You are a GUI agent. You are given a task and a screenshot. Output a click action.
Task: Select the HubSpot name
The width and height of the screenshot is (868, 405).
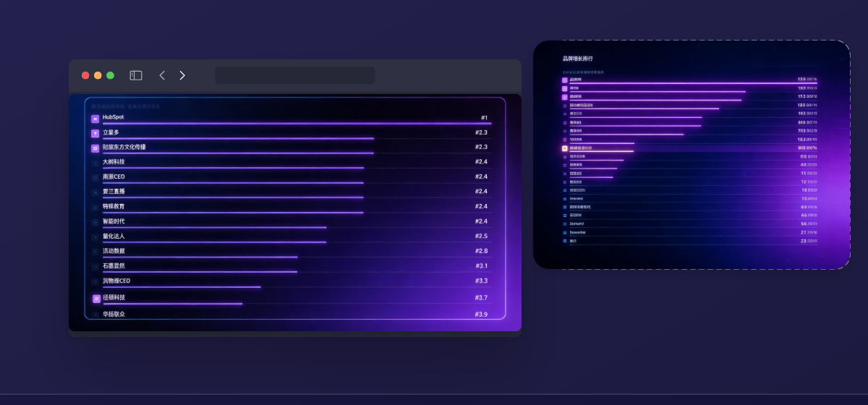click(113, 117)
